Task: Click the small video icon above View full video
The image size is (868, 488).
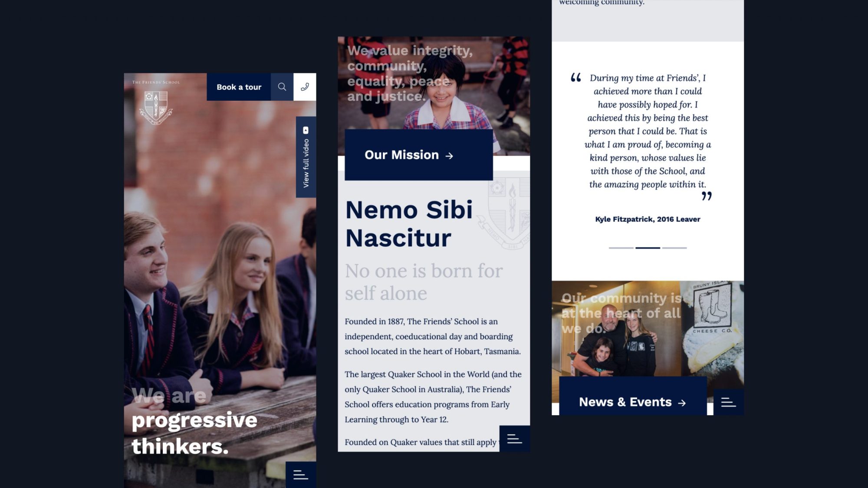Action: (306, 130)
